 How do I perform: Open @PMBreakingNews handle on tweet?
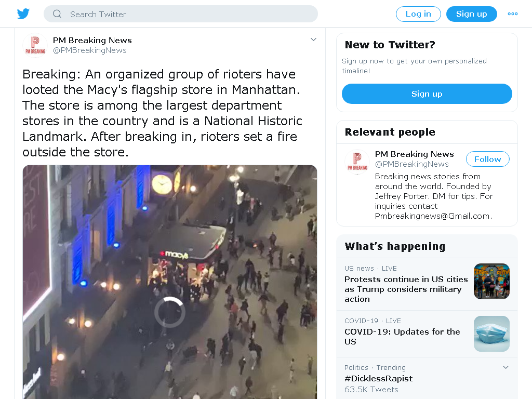[x=90, y=50]
